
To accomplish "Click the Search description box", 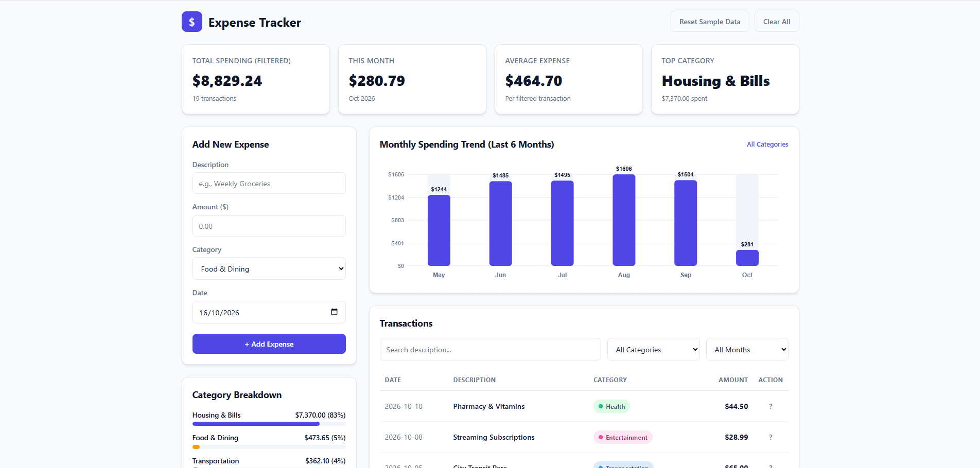I will click(491, 349).
